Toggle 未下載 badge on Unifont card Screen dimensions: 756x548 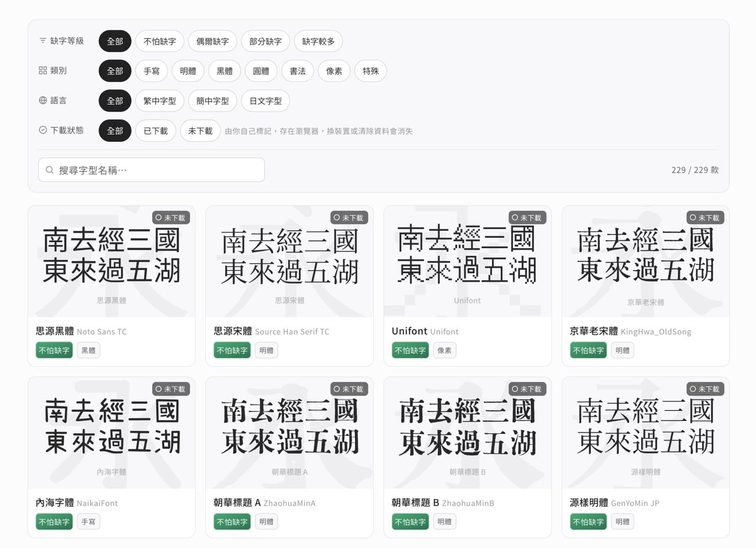527,217
